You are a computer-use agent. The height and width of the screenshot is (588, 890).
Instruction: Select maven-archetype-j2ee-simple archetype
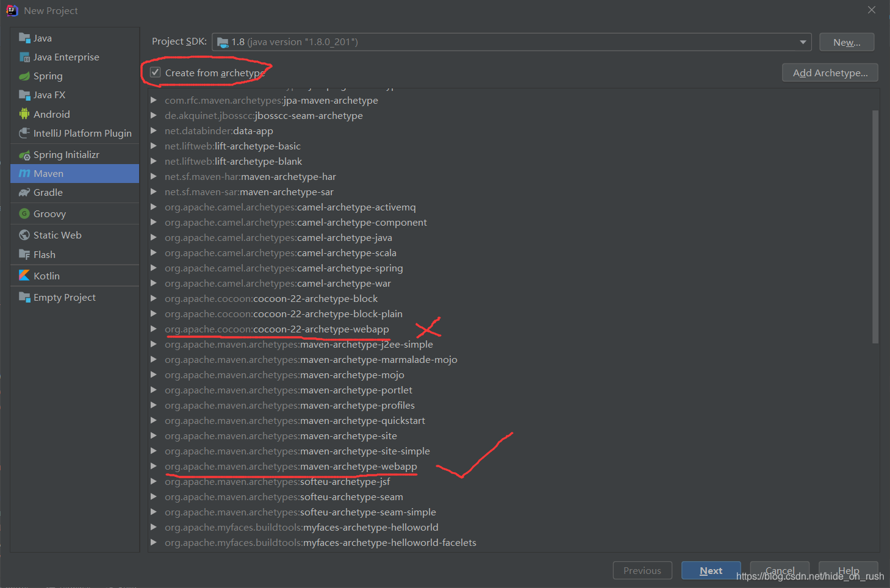299,344
